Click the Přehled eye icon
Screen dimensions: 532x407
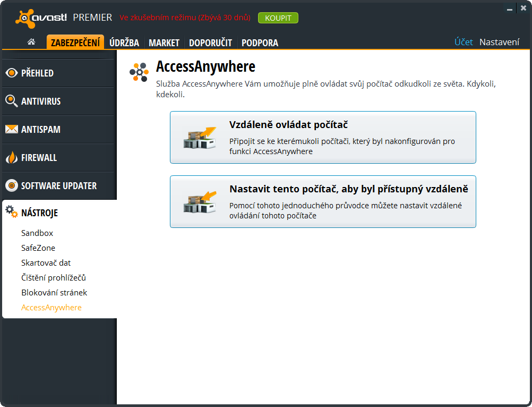click(12, 73)
